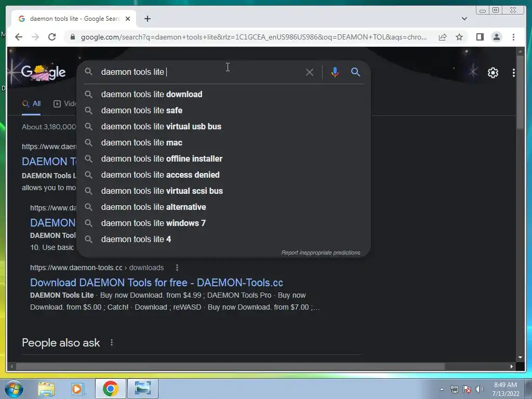Reload the current page

click(52, 37)
